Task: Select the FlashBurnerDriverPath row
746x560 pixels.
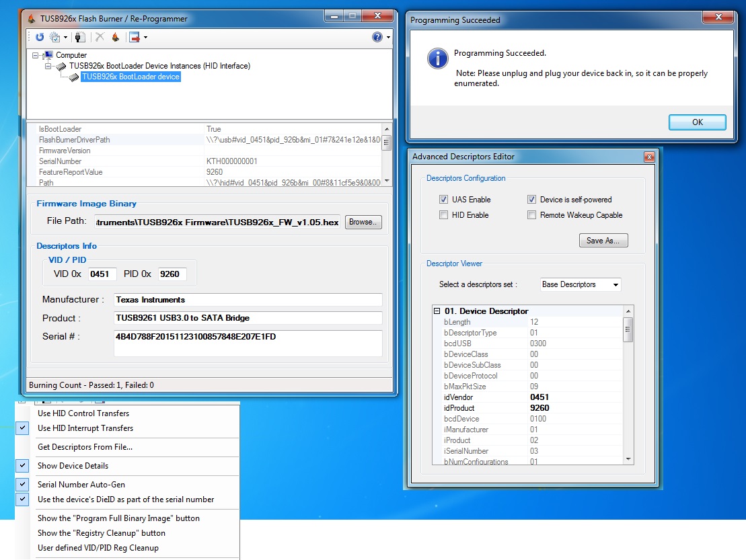Action: pos(204,140)
